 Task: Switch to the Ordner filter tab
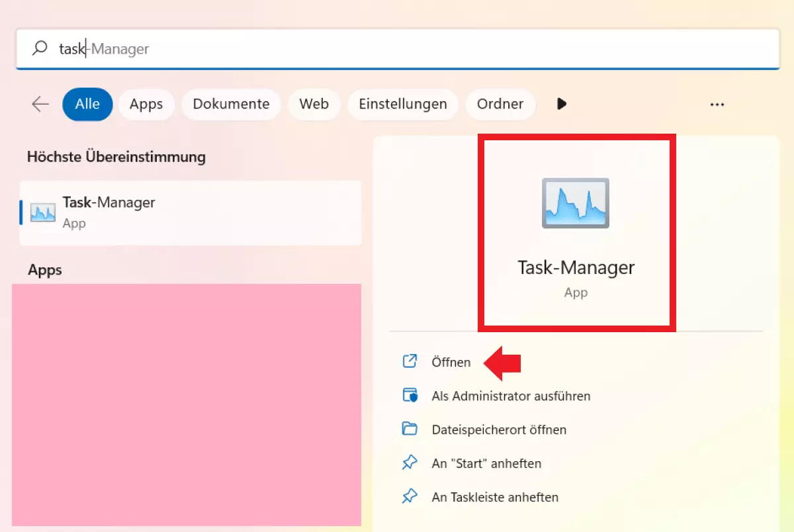pos(500,104)
